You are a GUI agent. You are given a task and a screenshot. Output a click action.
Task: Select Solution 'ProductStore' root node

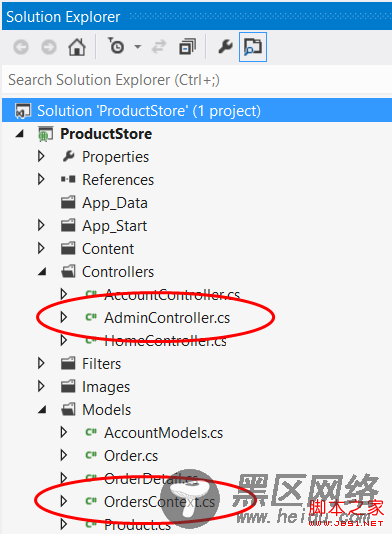(x=197, y=111)
